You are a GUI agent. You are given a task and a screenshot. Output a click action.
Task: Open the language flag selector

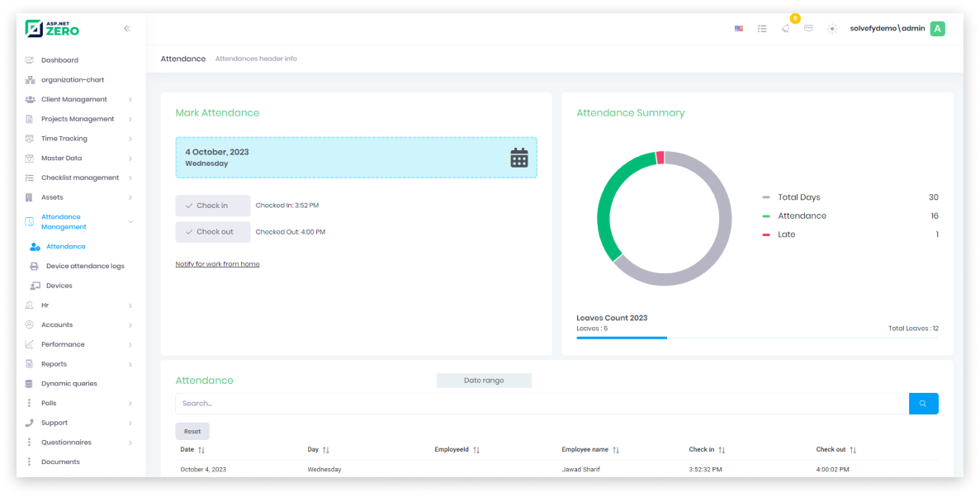point(739,29)
